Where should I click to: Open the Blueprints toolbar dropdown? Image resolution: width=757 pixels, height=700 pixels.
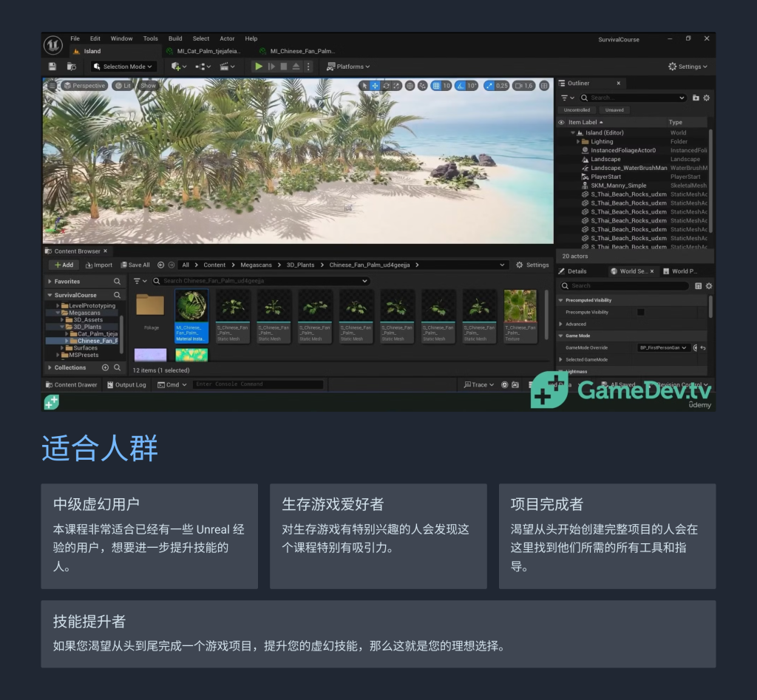point(203,67)
